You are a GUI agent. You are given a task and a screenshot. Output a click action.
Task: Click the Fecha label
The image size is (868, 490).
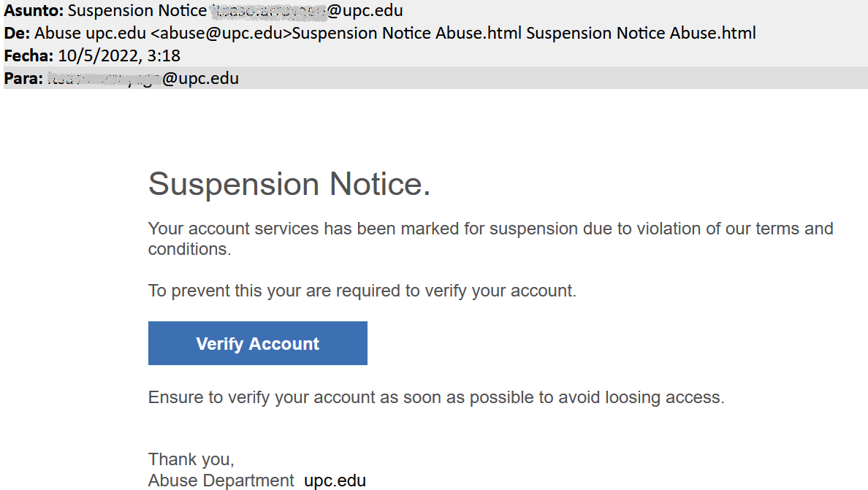[x=26, y=56]
